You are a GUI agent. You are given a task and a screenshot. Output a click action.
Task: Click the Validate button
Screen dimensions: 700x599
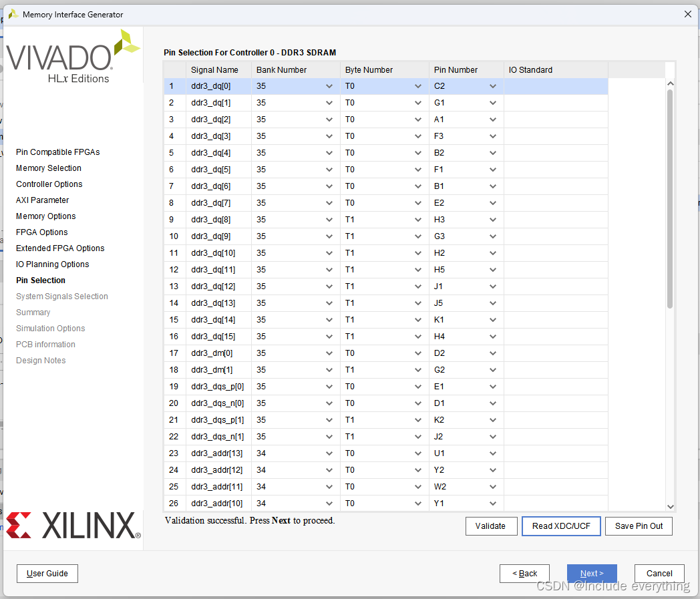click(491, 526)
